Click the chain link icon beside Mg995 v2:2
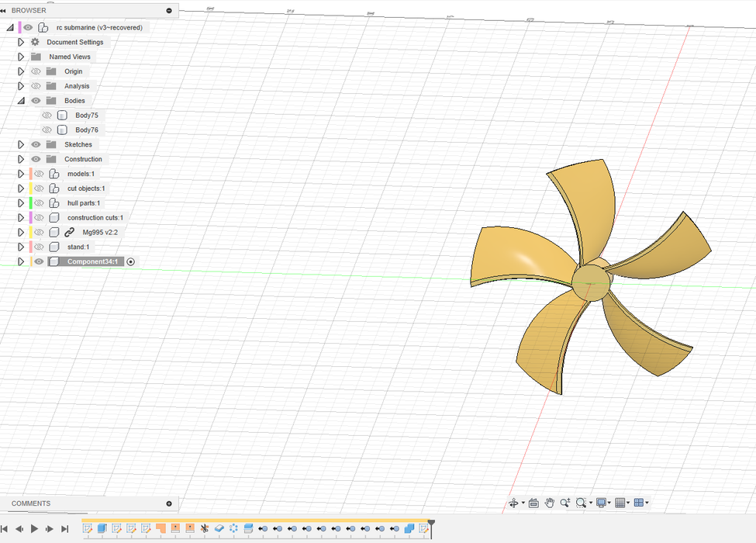Viewport: 756px width, 543px height. (70, 233)
